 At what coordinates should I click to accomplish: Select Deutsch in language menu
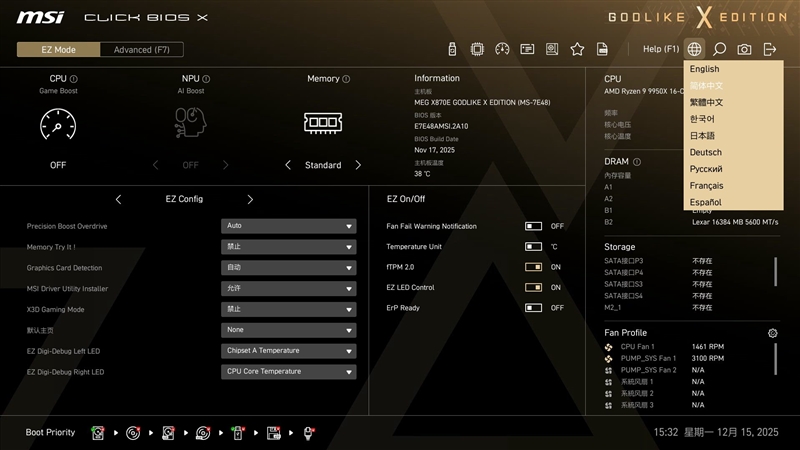coord(733,152)
